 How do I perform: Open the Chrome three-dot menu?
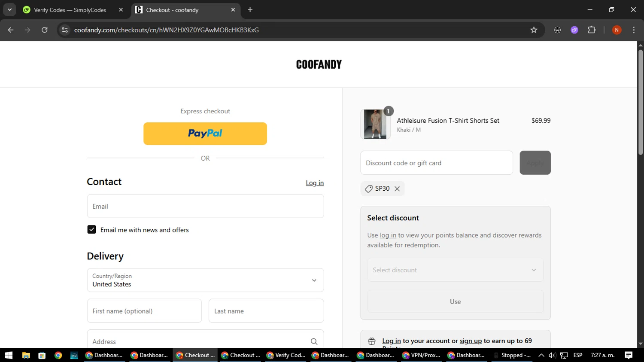coord(634,30)
